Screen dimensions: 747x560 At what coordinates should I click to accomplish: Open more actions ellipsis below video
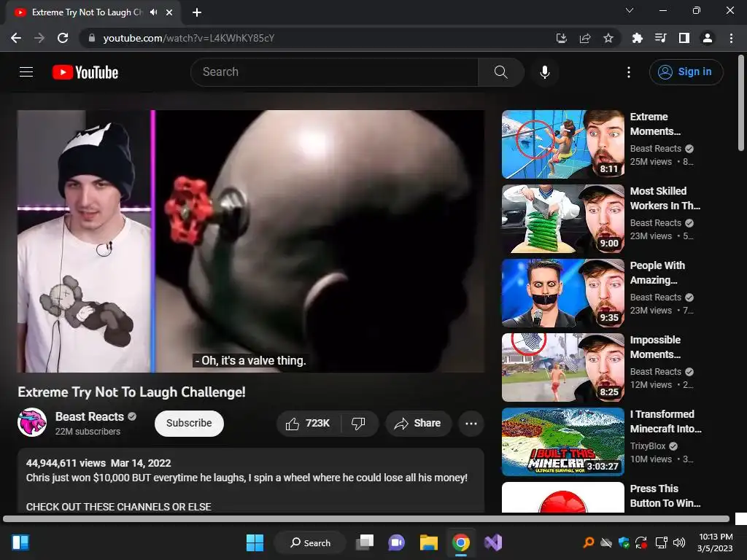click(471, 424)
